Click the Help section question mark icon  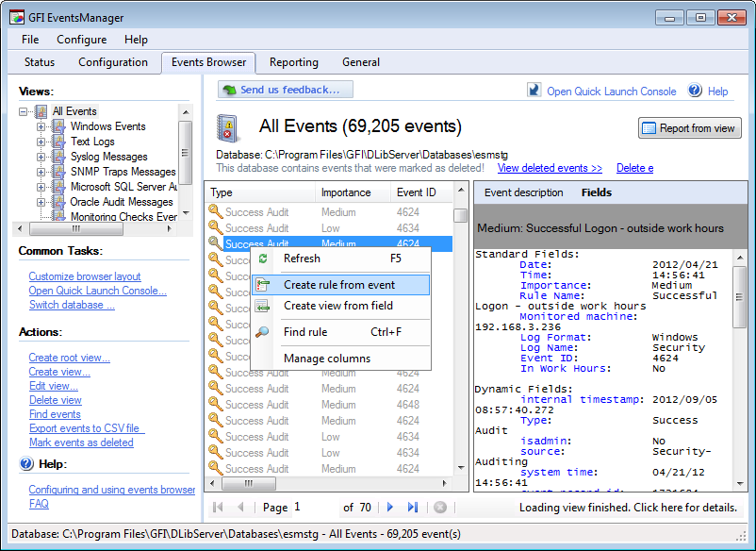pos(26,464)
